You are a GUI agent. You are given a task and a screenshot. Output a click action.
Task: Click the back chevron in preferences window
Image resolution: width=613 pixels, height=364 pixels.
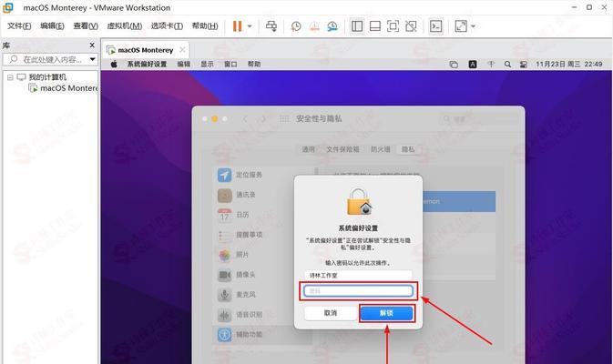[245, 118]
